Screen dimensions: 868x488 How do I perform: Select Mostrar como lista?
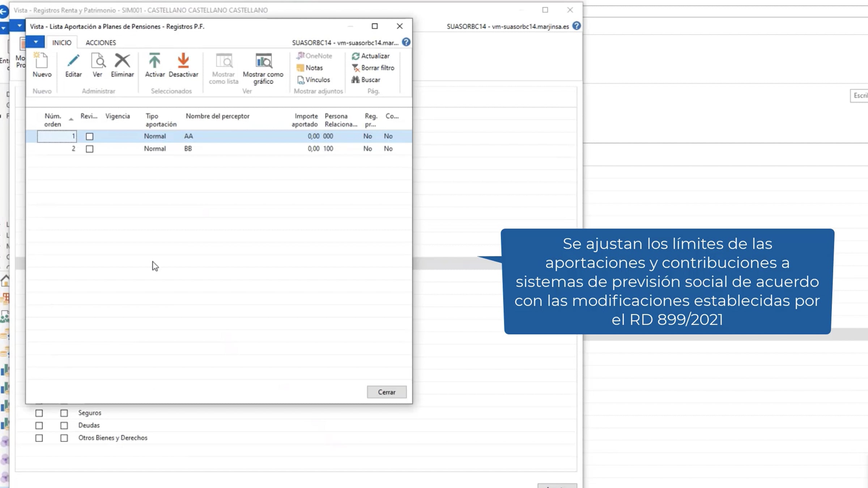224,69
